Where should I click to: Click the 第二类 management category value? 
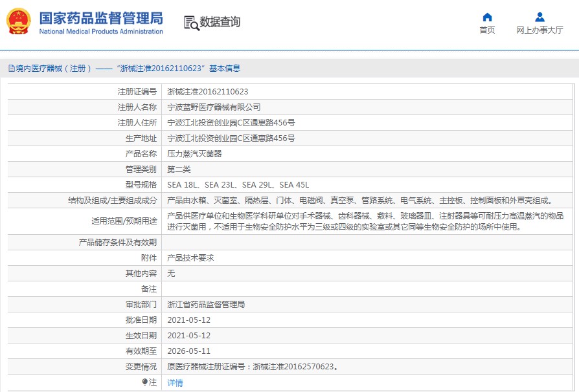tap(179, 169)
